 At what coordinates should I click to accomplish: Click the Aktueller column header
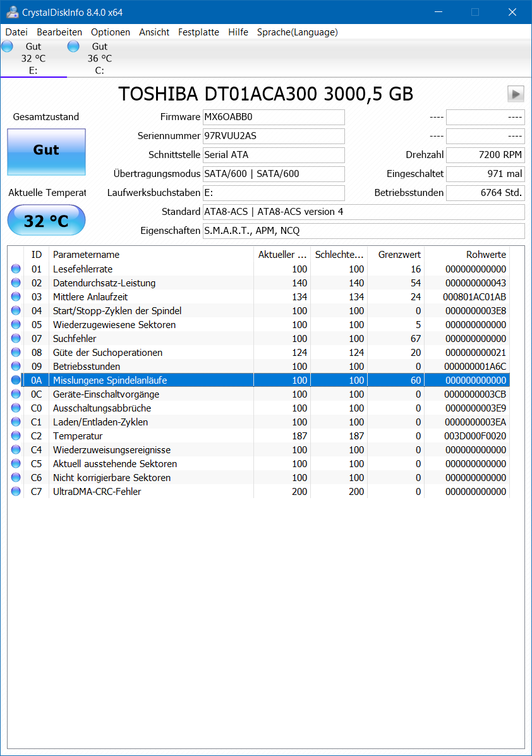[x=282, y=255]
